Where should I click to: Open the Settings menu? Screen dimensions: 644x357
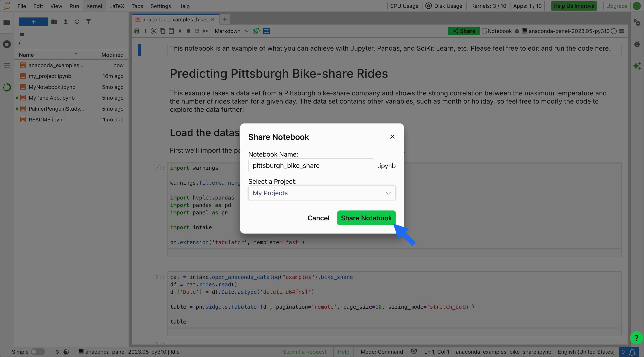pyautogui.click(x=160, y=6)
